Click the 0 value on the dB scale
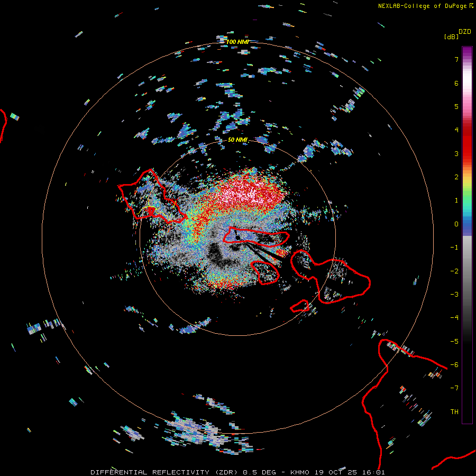Screen dimensions: 476x476 (456, 224)
